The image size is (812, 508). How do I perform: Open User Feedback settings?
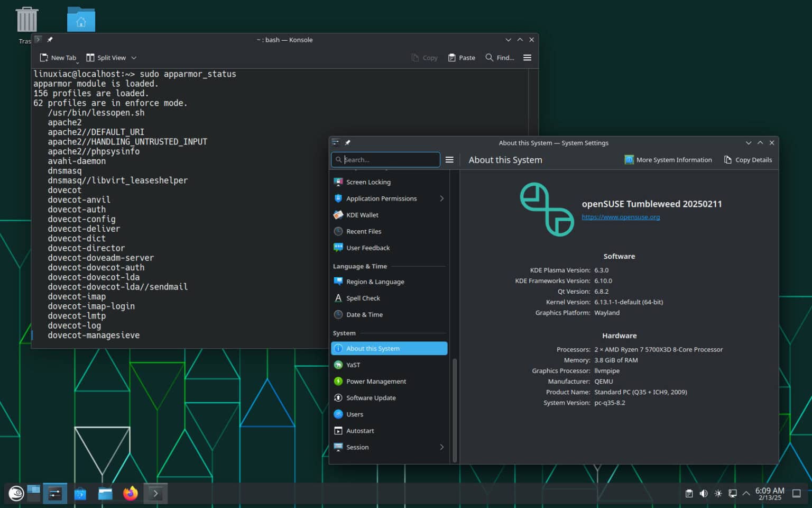(x=367, y=248)
